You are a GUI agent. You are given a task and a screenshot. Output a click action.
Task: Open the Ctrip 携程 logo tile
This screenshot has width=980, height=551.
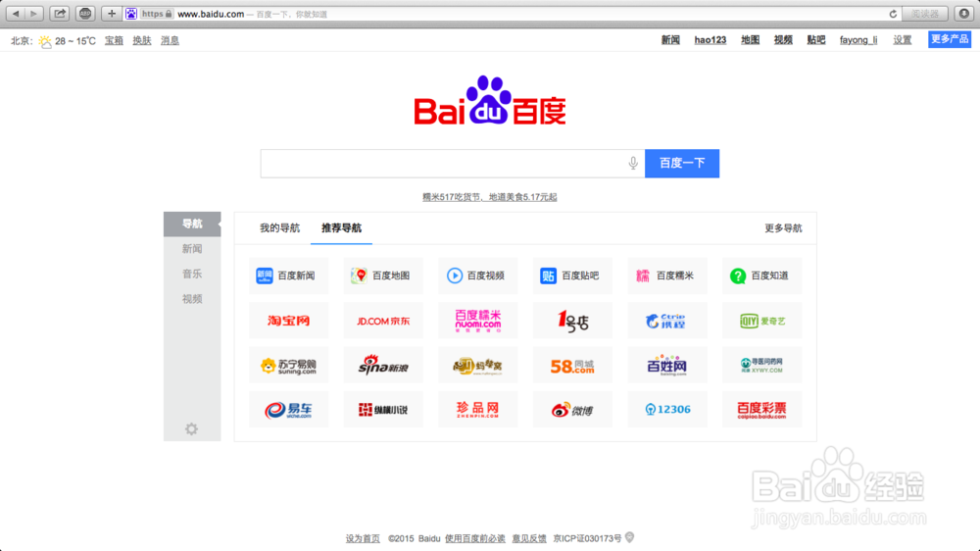[666, 321]
